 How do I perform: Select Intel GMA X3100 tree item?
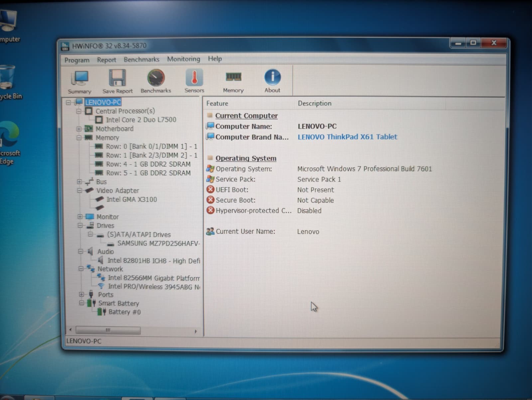pos(132,199)
